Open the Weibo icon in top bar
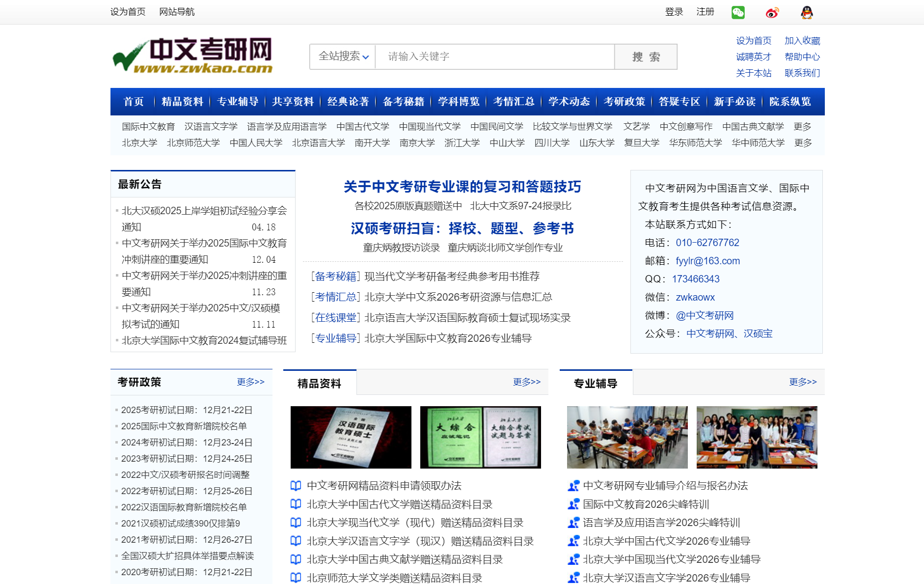The height and width of the screenshot is (584, 924). pyautogui.click(x=772, y=12)
